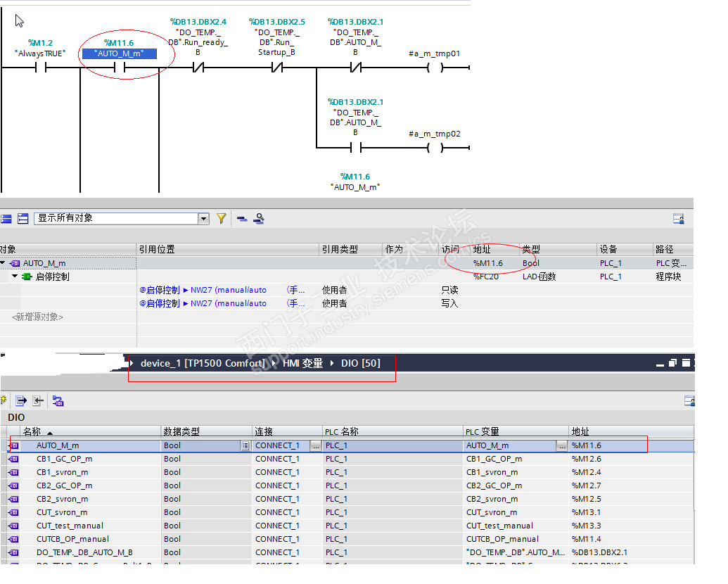Collapse the 启停控制 tree node
This screenshot has width=728, height=584.
[15, 277]
